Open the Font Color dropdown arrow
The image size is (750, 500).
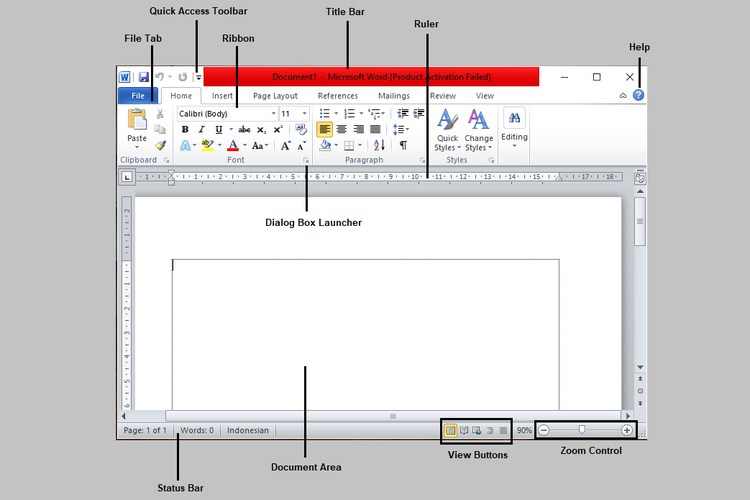[244, 145]
